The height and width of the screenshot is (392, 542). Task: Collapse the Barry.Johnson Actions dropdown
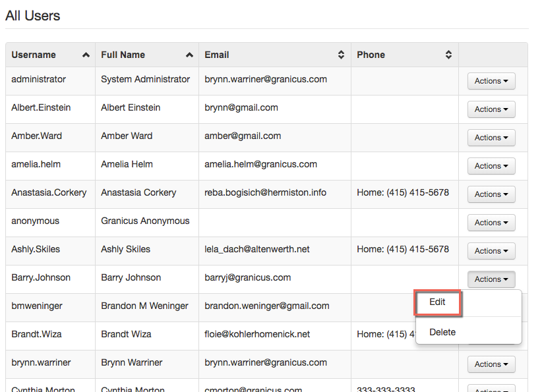coord(491,279)
